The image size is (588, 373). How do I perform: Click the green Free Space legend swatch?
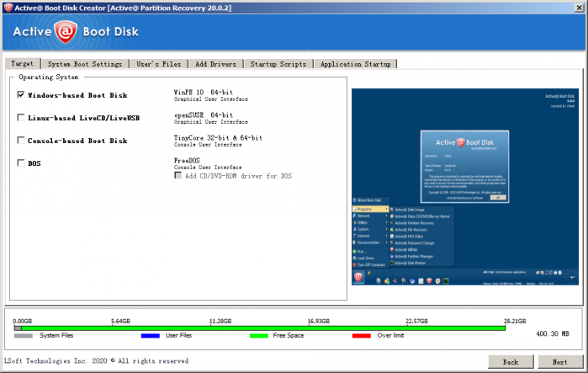pos(259,335)
